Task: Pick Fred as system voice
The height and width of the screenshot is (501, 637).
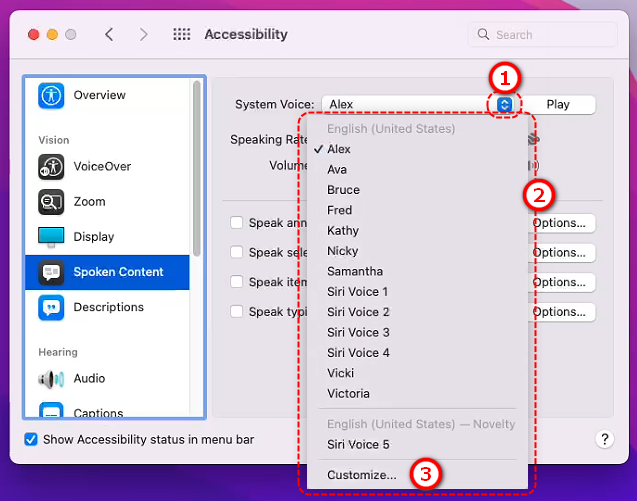Action: [417, 210]
